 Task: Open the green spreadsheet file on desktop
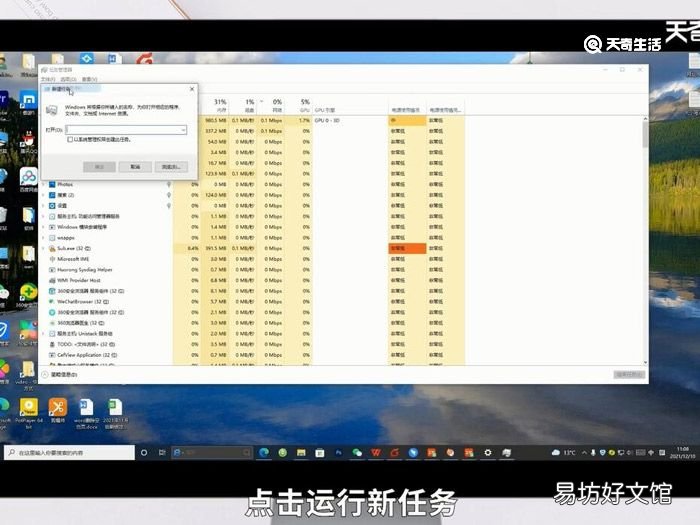coord(115,413)
